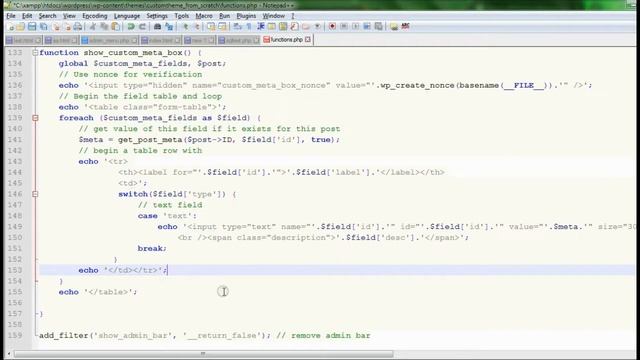Viewport: 640px width, 360px height.
Task: Open the Search menu
Action: coord(47,16)
